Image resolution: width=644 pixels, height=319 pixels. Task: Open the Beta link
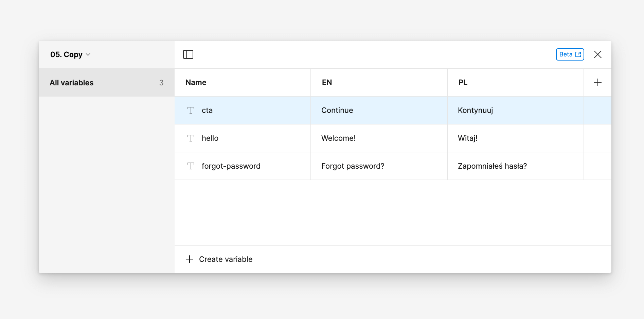[570, 54]
